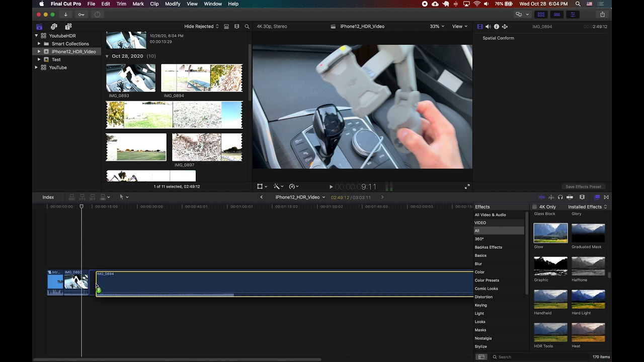Screen dimensions: 644x362
Task: Click Save Effects Preset button
Action: [583, 187]
